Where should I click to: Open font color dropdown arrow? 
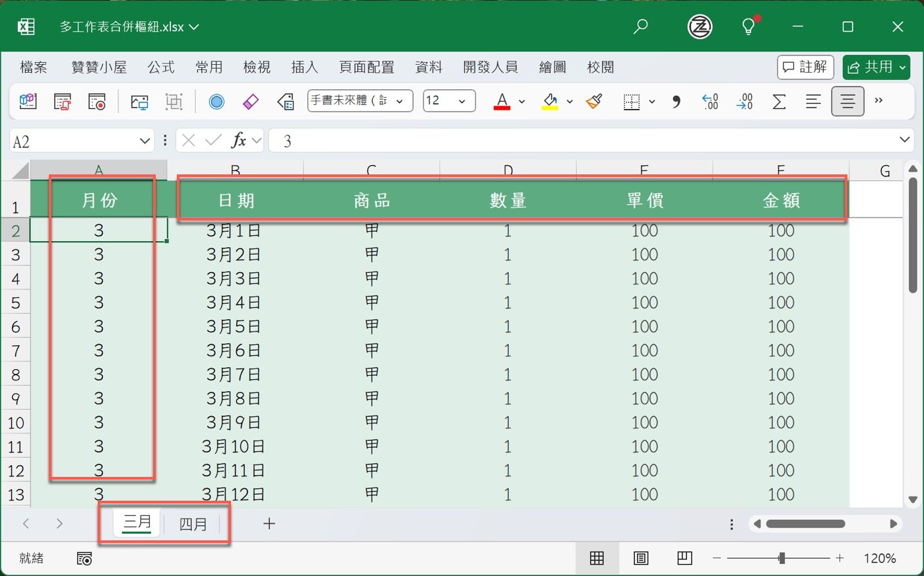pos(522,102)
